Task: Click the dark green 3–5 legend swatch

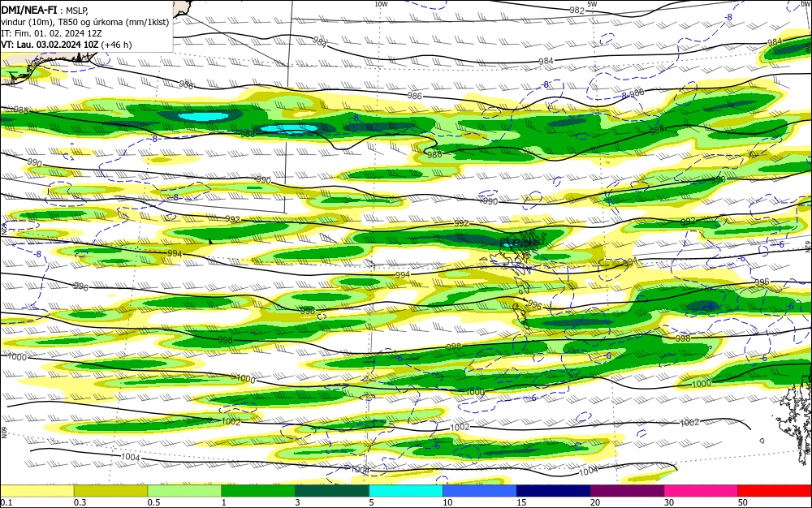Action: pos(332,491)
